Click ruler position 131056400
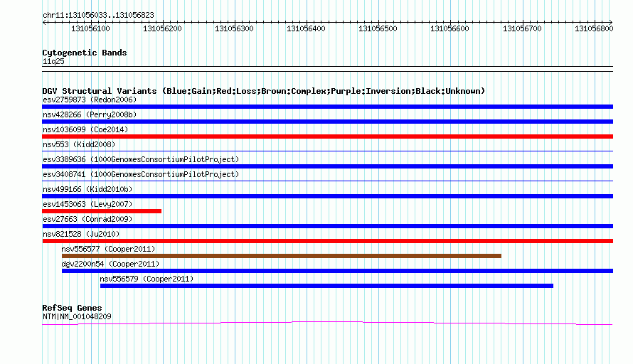The width and height of the screenshot is (633, 364). click(306, 28)
